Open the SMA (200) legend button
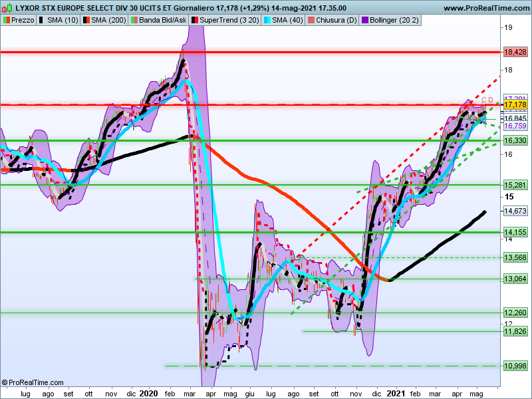This screenshot has height=399, width=532. pos(104,21)
